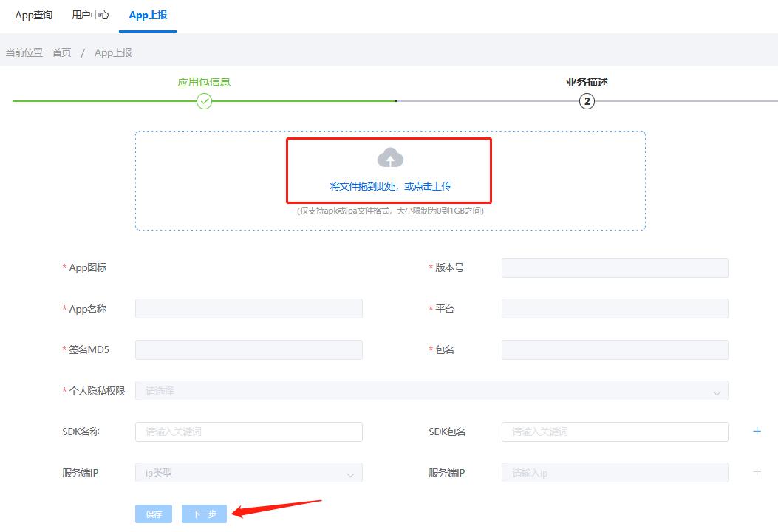Click the 下一步 next step button
The height and width of the screenshot is (532, 778).
click(203, 514)
